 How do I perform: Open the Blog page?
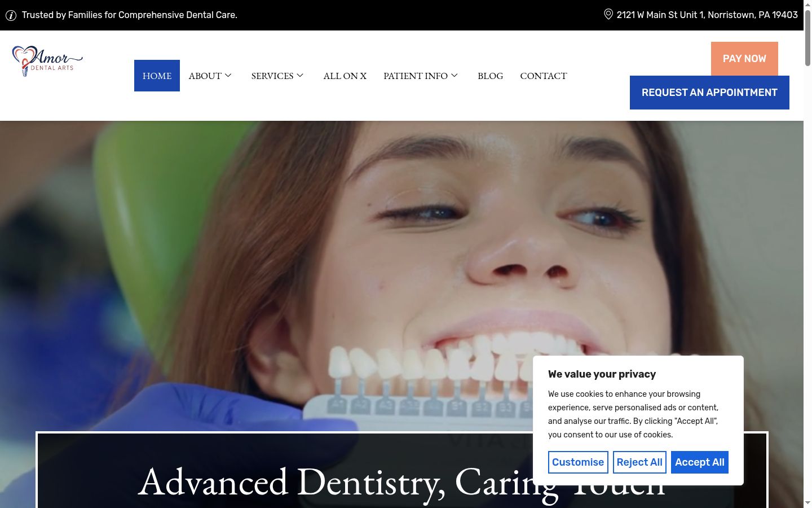tap(490, 76)
